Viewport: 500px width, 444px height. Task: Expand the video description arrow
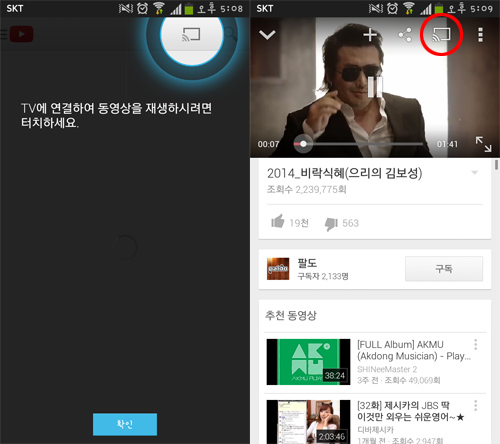[474, 172]
